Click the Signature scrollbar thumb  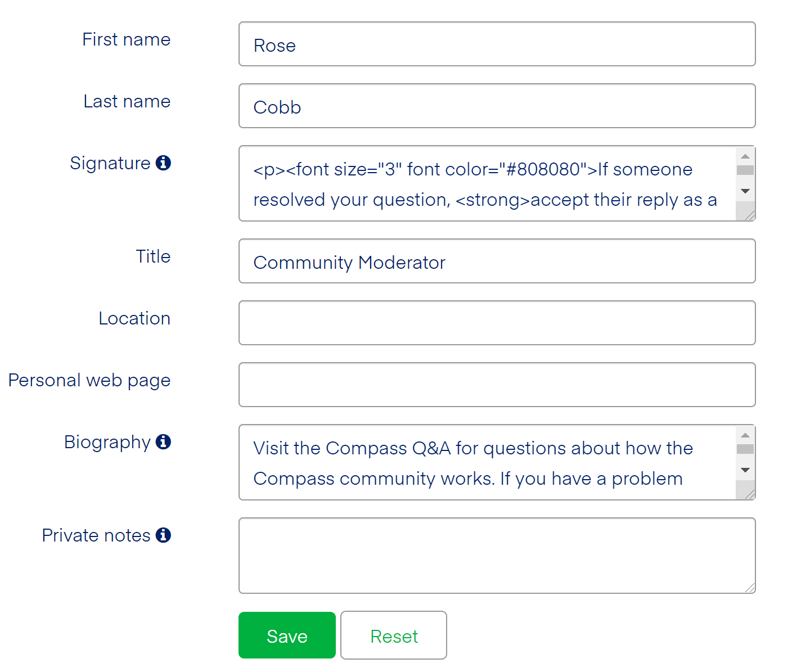[745, 170]
